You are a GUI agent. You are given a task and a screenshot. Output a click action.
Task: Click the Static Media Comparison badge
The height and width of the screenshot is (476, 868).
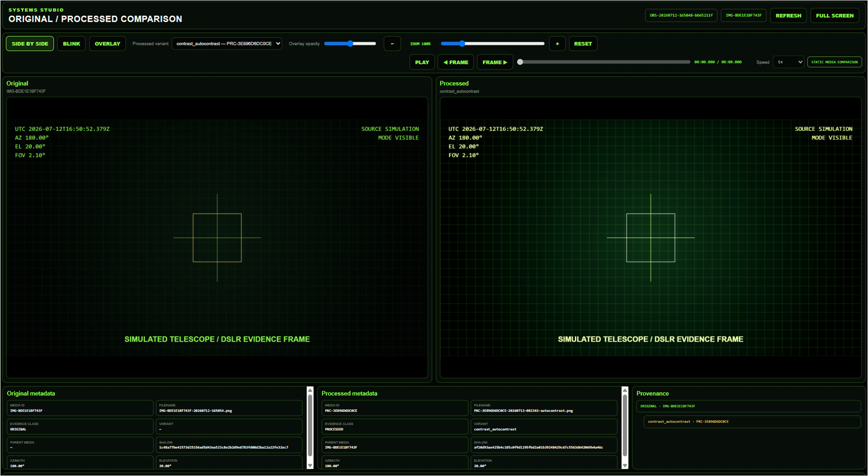tap(834, 62)
